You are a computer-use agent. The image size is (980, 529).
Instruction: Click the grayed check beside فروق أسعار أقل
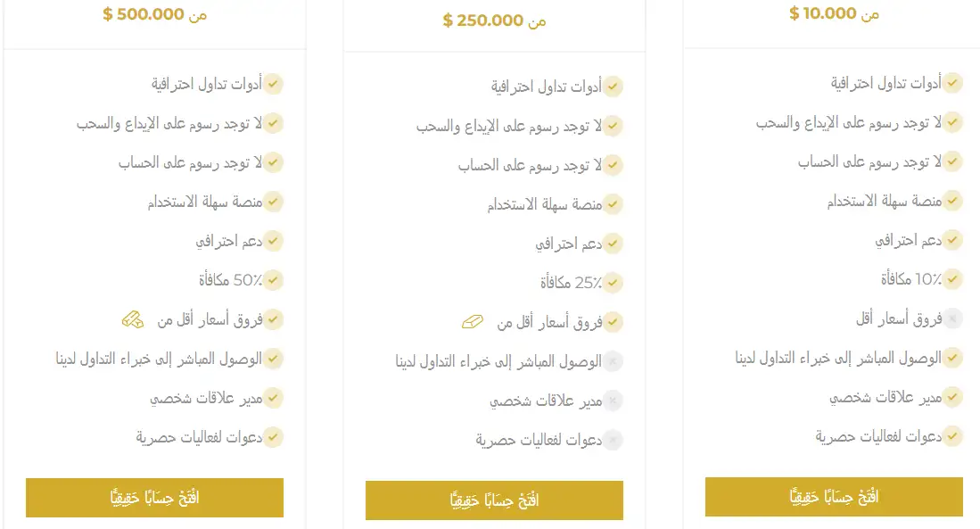pyautogui.click(x=953, y=318)
